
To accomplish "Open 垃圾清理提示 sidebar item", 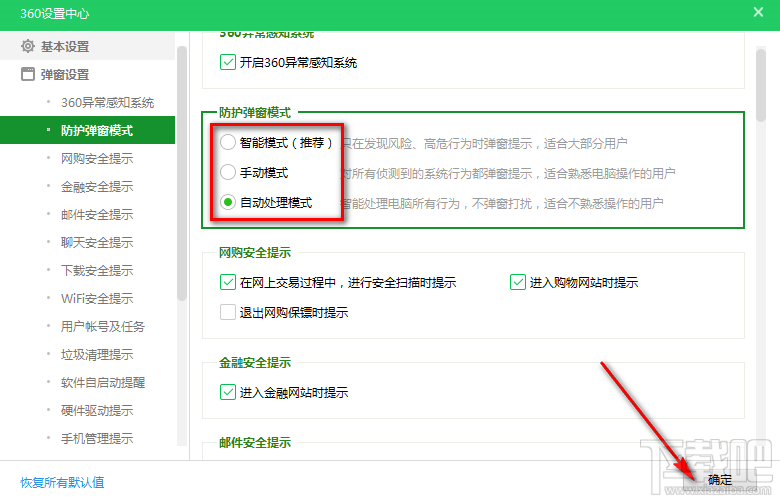I will point(97,355).
